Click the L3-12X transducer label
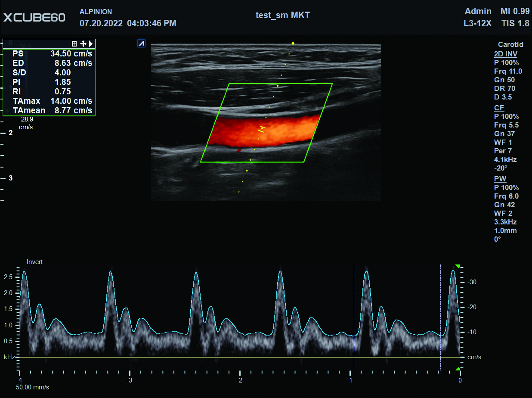 pos(477,23)
